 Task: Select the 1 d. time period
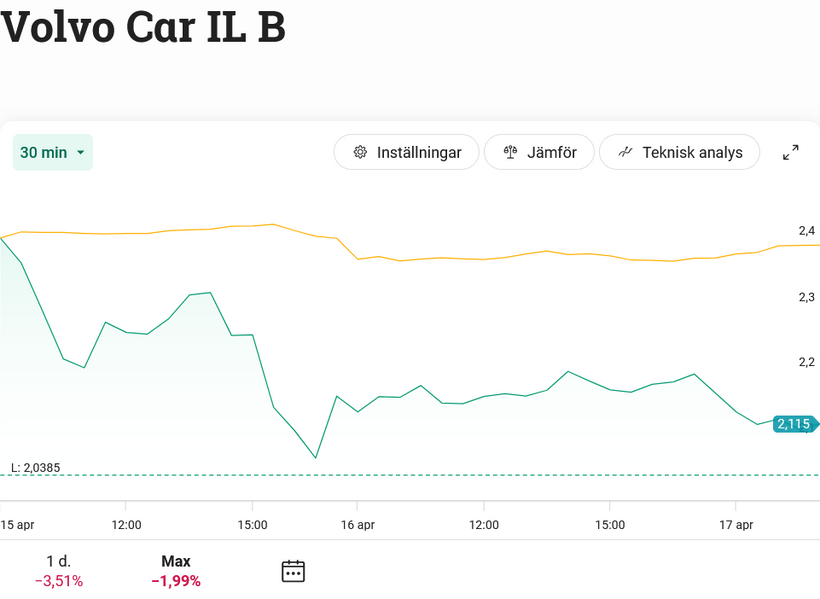[59, 571]
